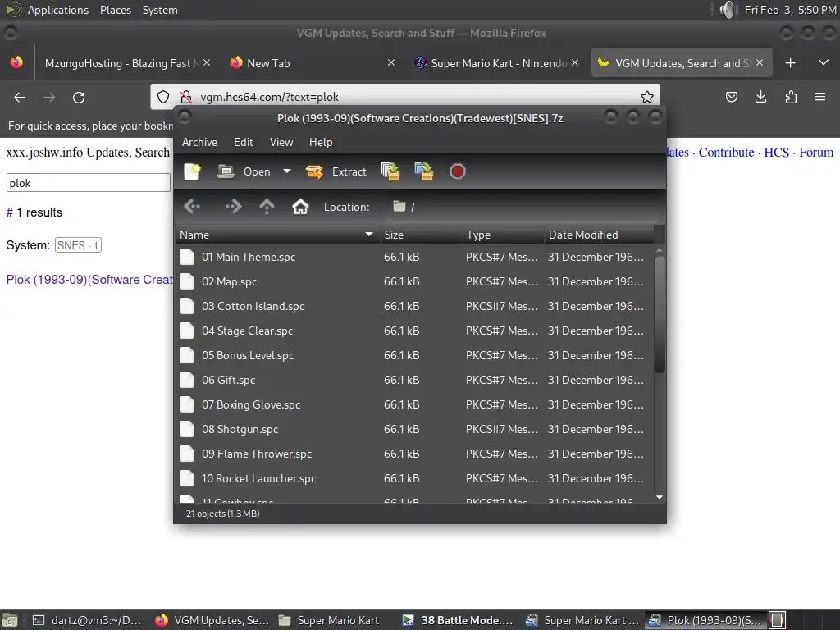Open the list all tabs dropdown
The width and height of the screenshot is (840, 630).
coord(824,63)
